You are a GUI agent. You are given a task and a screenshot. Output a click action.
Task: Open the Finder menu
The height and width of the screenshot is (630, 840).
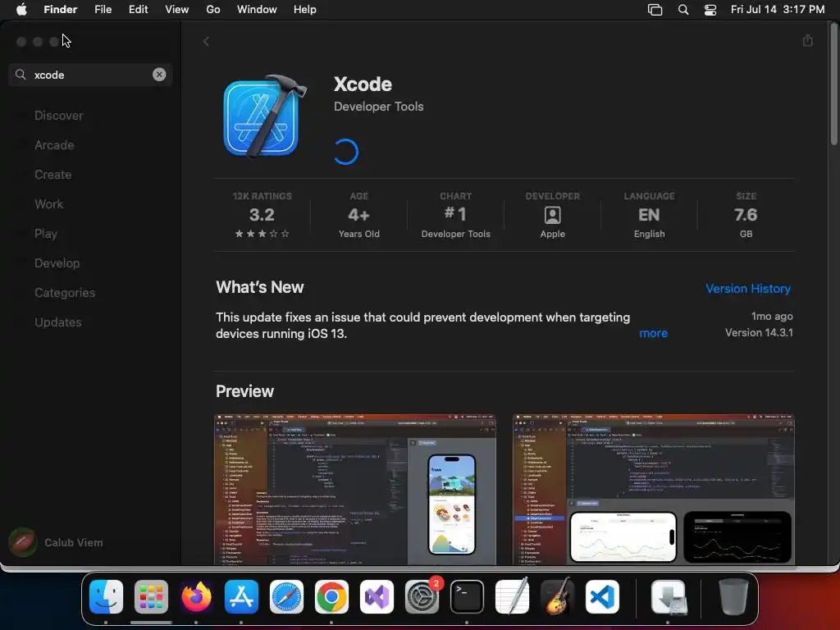(x=61, y=10)
